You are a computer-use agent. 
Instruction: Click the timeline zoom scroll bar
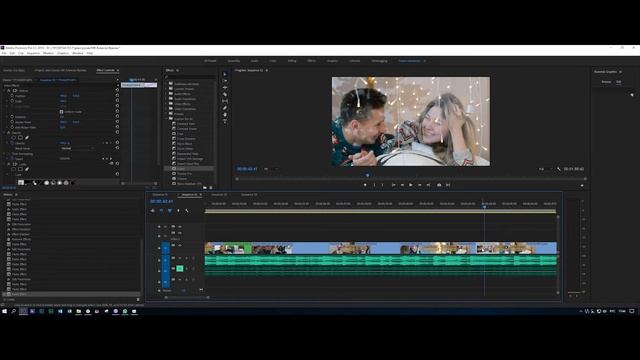(188, 297)
